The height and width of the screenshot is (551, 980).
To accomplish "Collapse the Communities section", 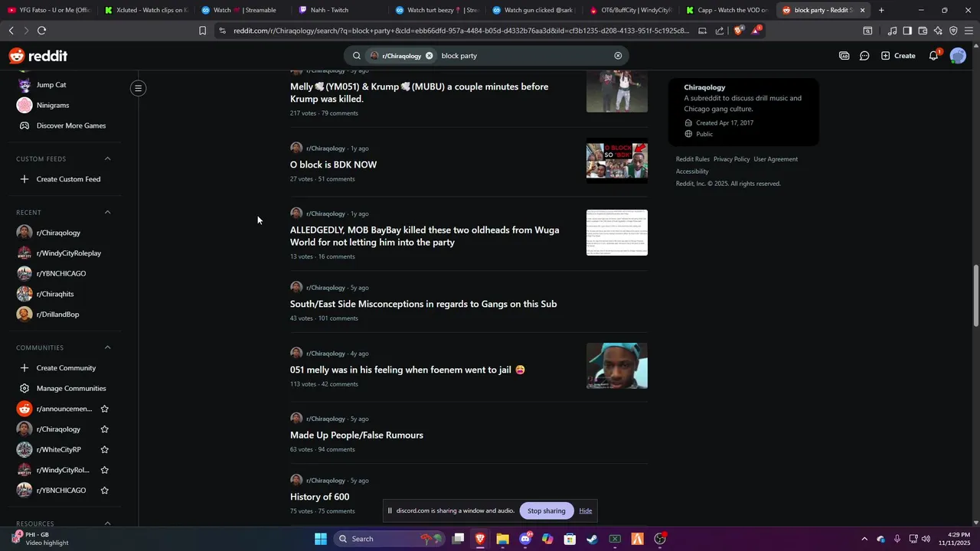I will tap(107, 347).
